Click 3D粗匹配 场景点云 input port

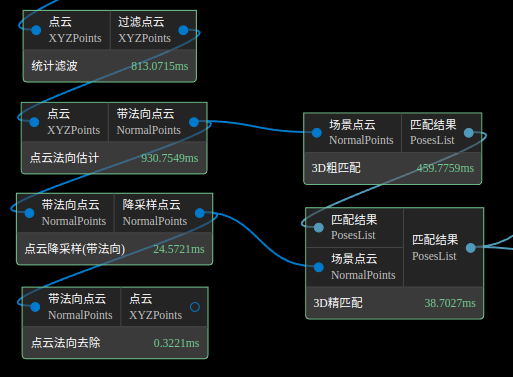(317, 133)
